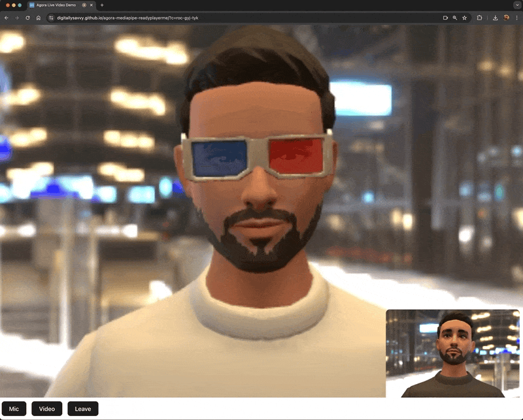
Task: Open site information in the address bar
Action: (51, 19)
